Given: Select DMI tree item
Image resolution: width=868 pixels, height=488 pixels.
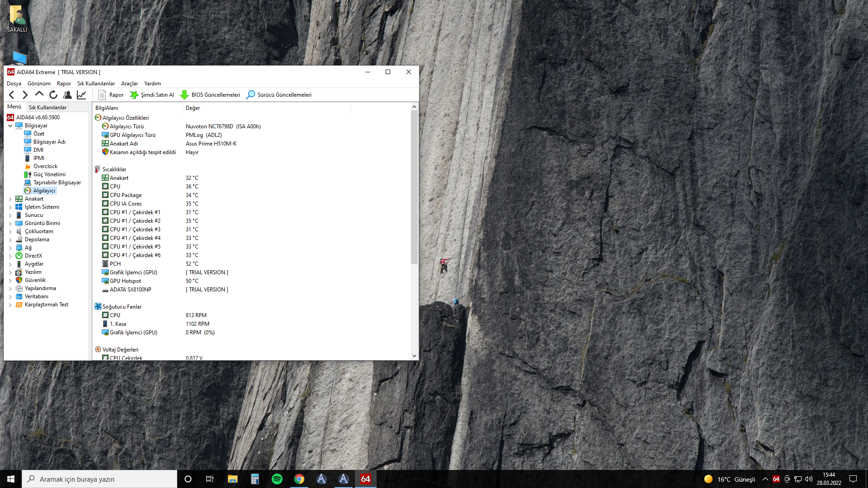Looking at the screenshot, I should point(38,150).
